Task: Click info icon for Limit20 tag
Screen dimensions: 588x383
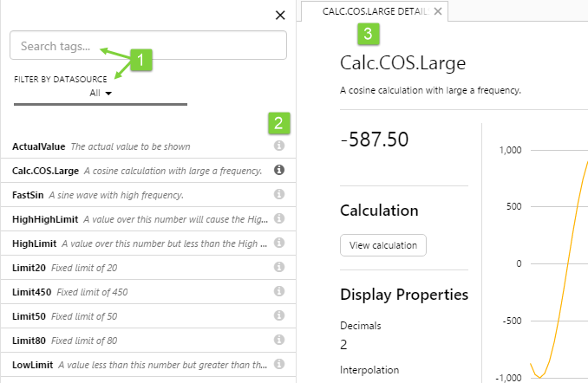Action: [x=279, y=268]
